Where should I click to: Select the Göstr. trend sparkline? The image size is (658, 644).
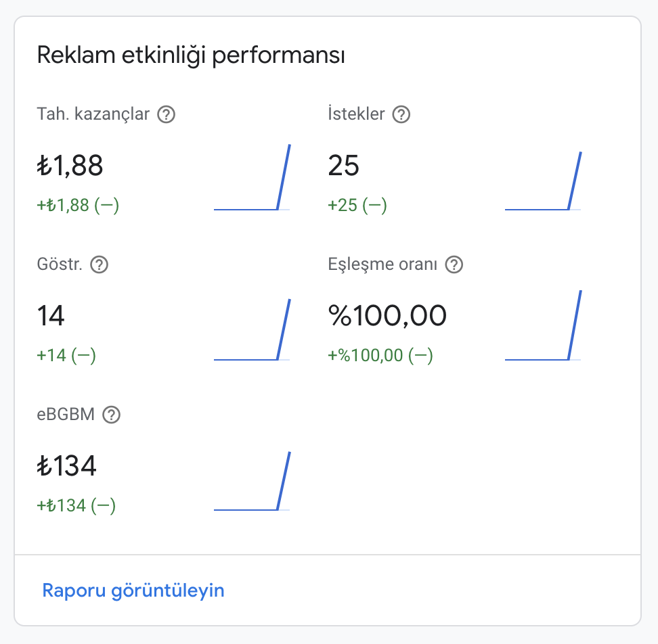(x=252, y=329)
